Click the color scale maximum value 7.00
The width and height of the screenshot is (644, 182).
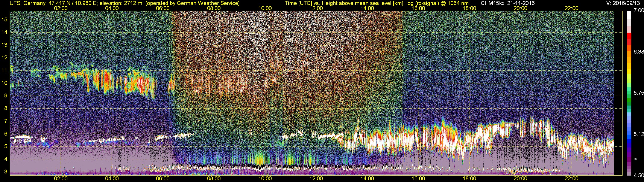pyautogui.click(x=639, y=10)
